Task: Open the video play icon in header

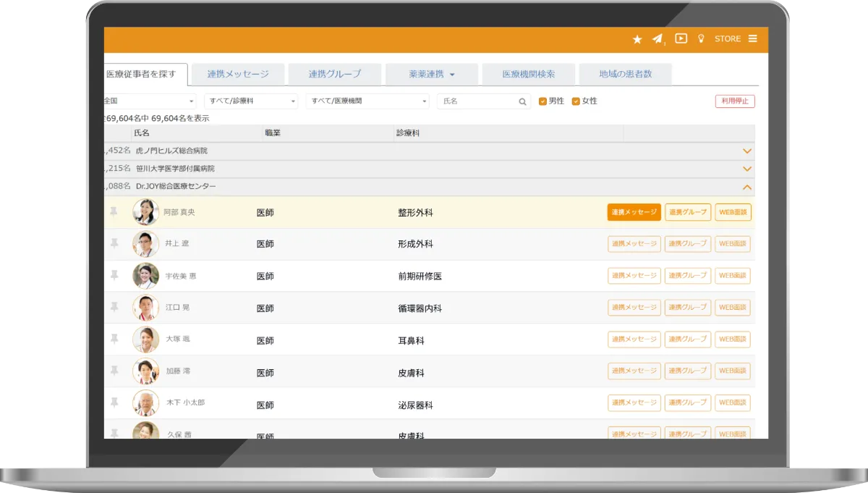Action: tap(681, 39)
